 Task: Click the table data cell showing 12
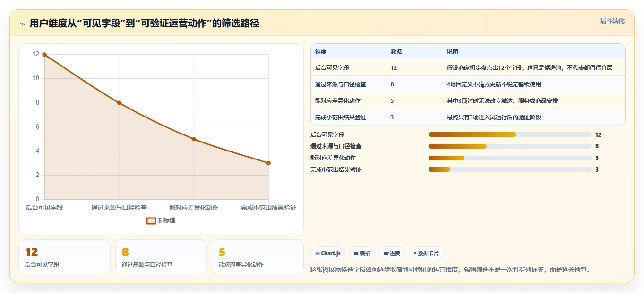[394, 68]
